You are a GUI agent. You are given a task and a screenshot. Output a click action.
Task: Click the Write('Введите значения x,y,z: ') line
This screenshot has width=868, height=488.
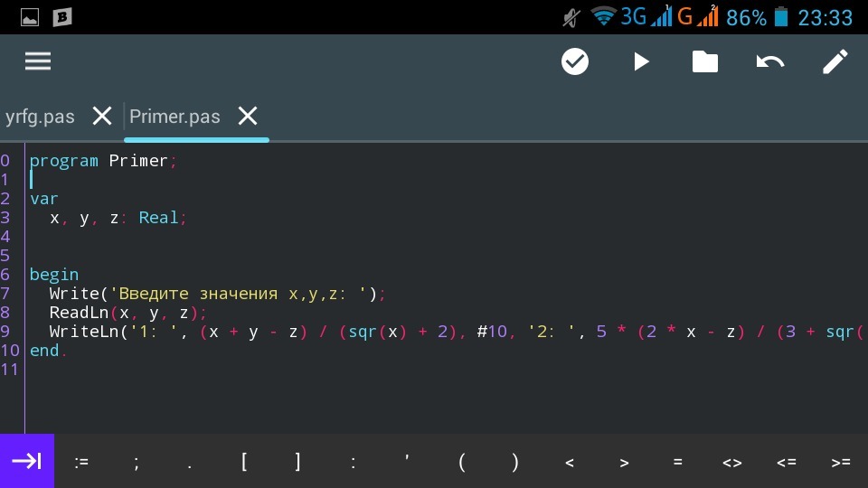(217, 294)
